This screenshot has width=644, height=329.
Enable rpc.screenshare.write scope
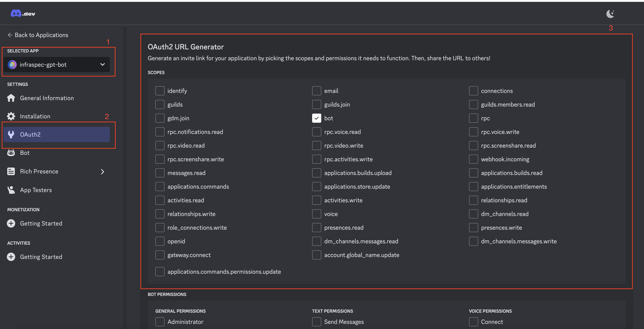(x=160, y=159)
